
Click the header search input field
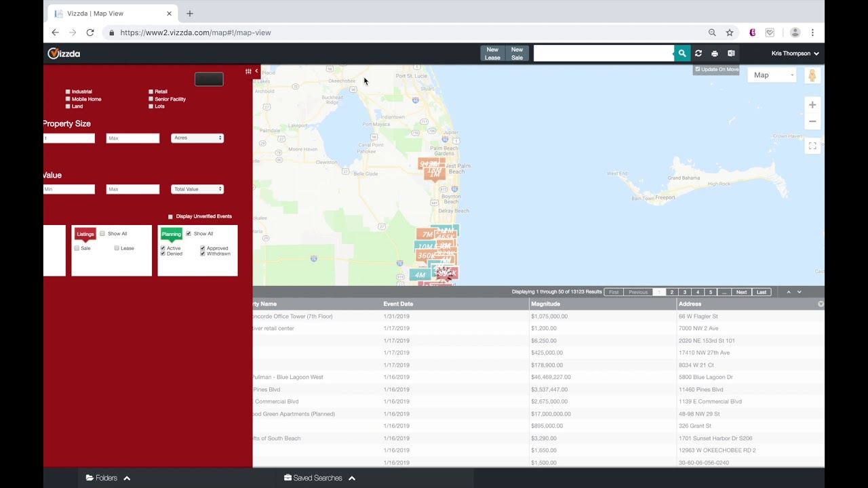604,54
